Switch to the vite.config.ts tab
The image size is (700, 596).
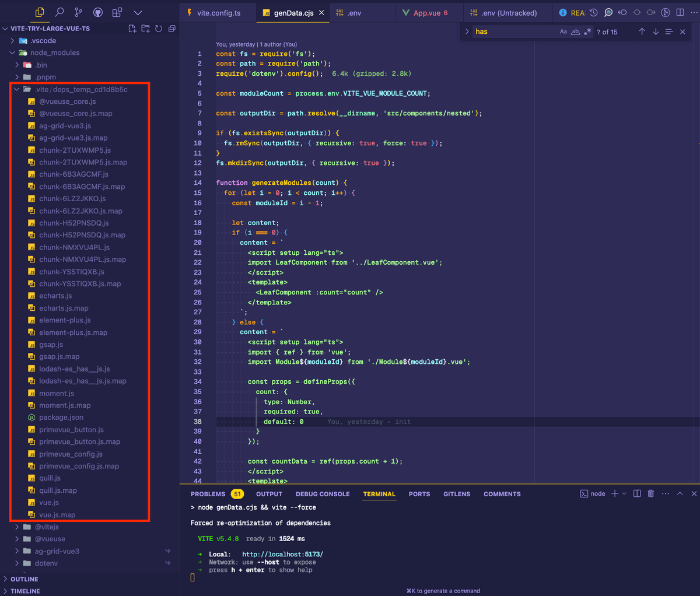(x=218, y=13)
